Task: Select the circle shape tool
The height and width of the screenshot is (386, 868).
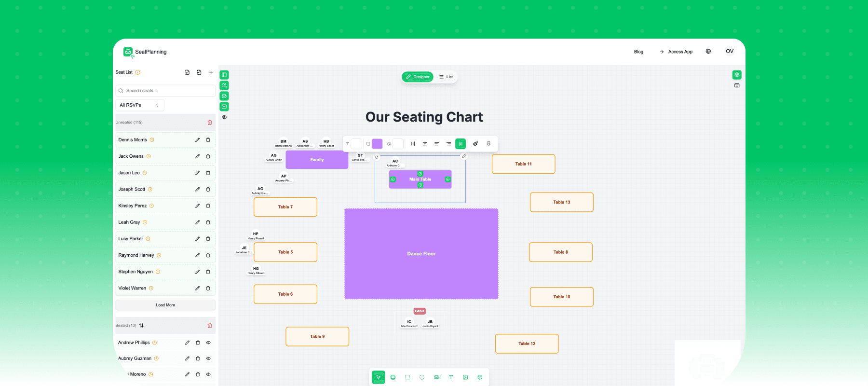Action: pos(422,377)
